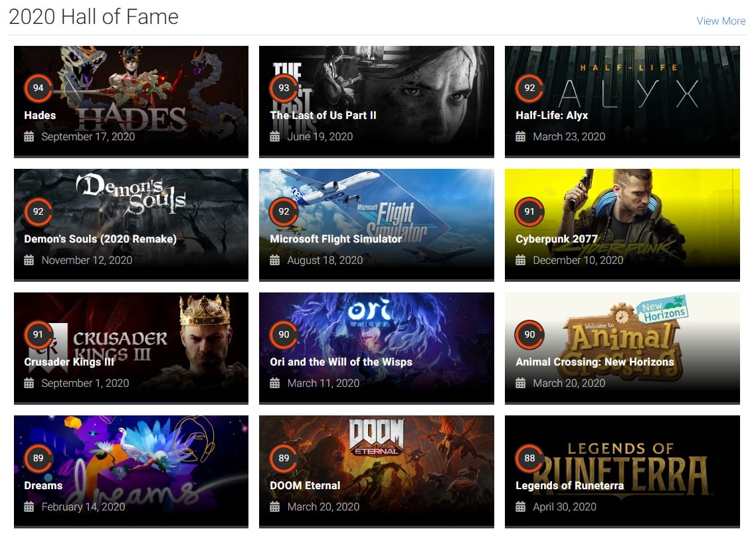
Task: Click the 89 score badge on DOOM Eternal
Action: [284, 458]
